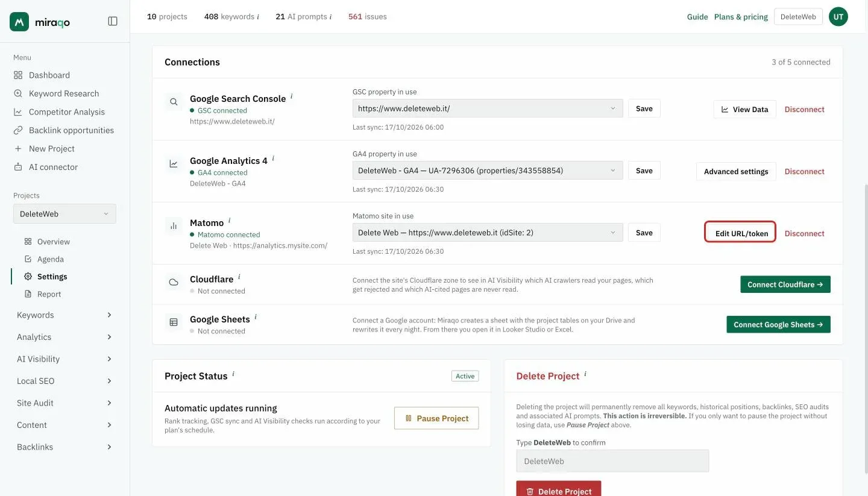Click the Matomo bar chart icon
Viewport: 868px width, 496px height.
[x=174, y=226]
